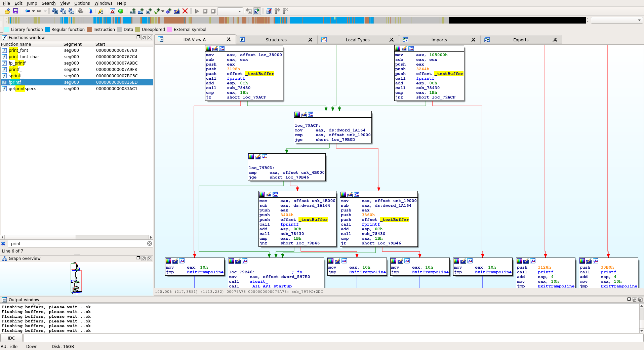Click the red warning triangle icon
This screenshot has height=350, width=644.
click(113, 11)
